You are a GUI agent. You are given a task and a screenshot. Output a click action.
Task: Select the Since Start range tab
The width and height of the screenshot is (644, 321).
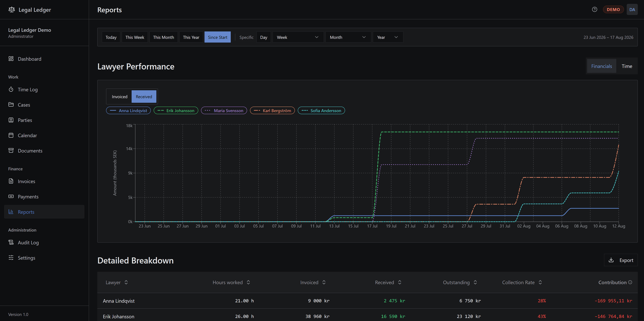[217, 37]
